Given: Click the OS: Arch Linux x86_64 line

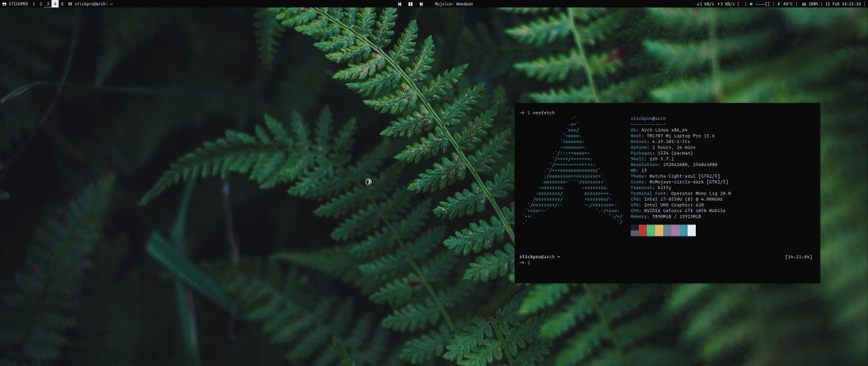Looking at the screenshot, I should [659, 130].
